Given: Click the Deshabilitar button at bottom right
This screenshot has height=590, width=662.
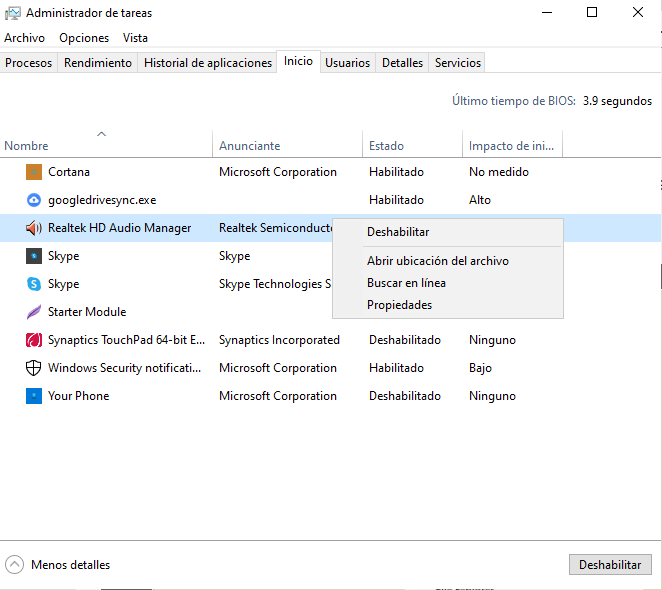Looking at the screenshot, I should click(x=610, y=565).
